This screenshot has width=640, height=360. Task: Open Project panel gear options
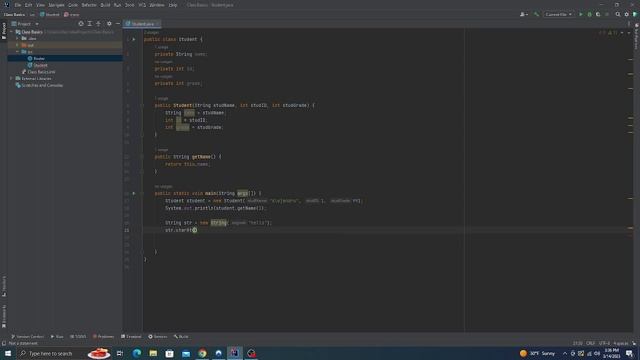[109, 24]
